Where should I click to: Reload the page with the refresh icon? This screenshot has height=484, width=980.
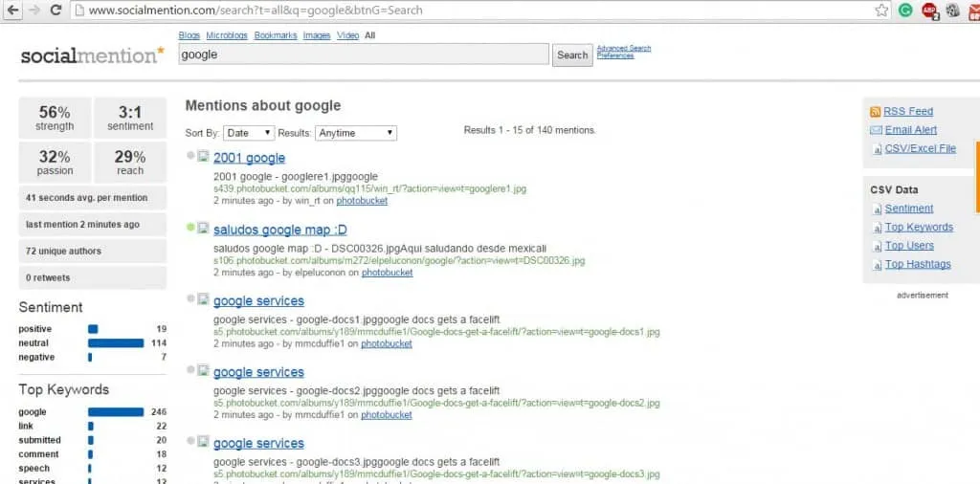(x=56, y=10)
